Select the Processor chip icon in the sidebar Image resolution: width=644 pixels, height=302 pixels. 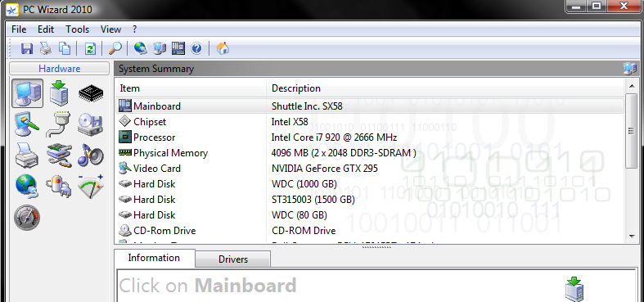click(91, 93)
